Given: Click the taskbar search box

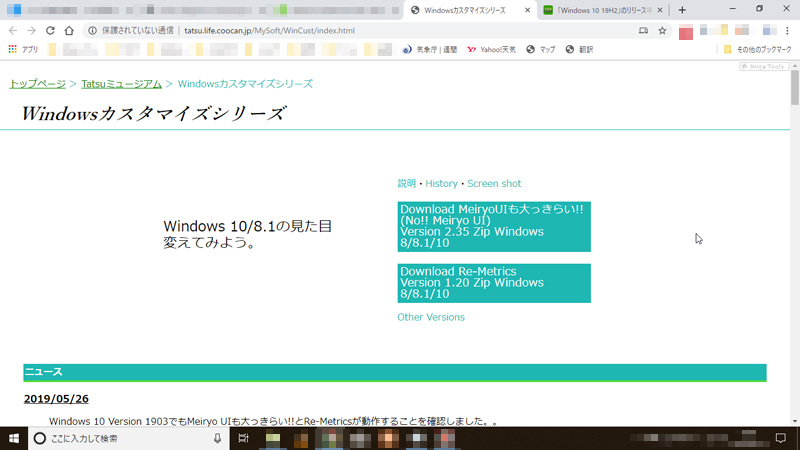Looking at the screenshot, I should click(128, 438).
